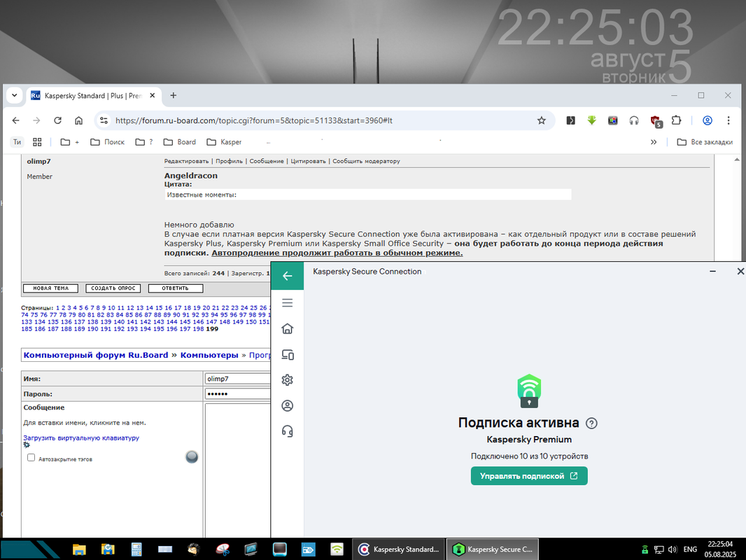Click the volume icon in system tray

(673, 549)
